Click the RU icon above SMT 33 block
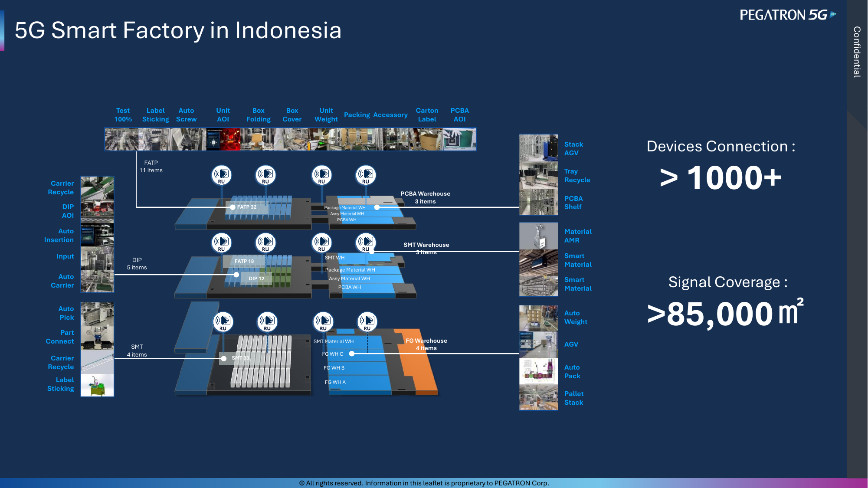 [223, 321]
